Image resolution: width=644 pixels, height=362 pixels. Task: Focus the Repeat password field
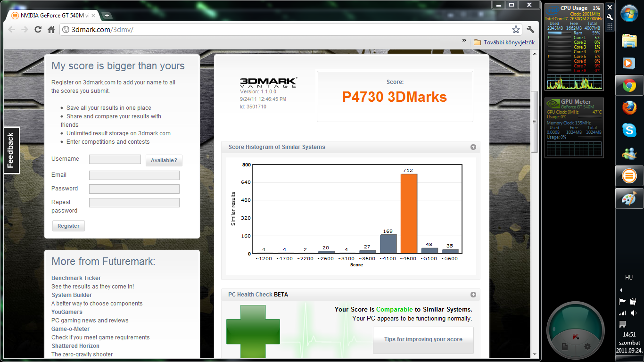point(134,203)
